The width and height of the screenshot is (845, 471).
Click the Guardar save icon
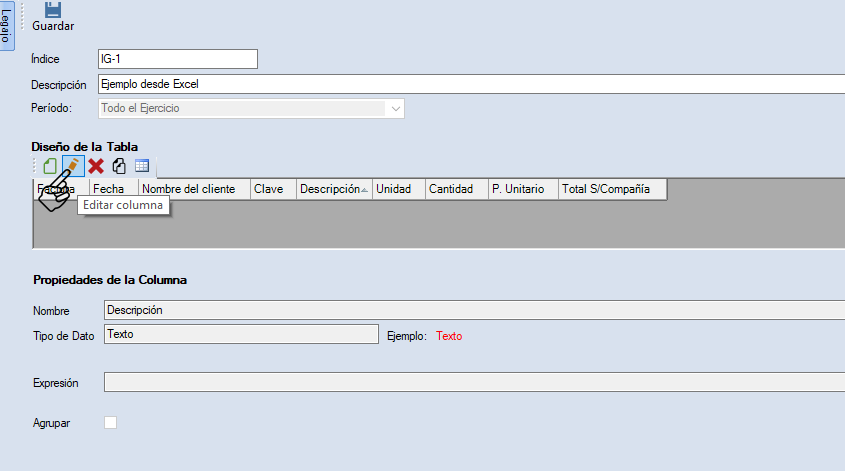(x=52, y=10)
